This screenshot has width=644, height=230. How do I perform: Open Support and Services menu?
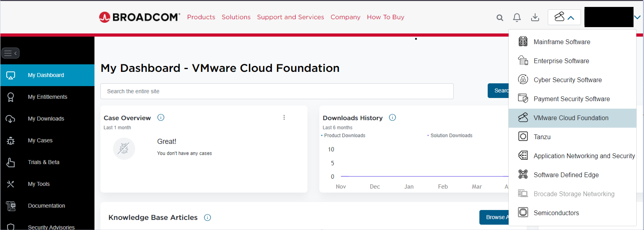pyautogui.click(x=290, y=17)
